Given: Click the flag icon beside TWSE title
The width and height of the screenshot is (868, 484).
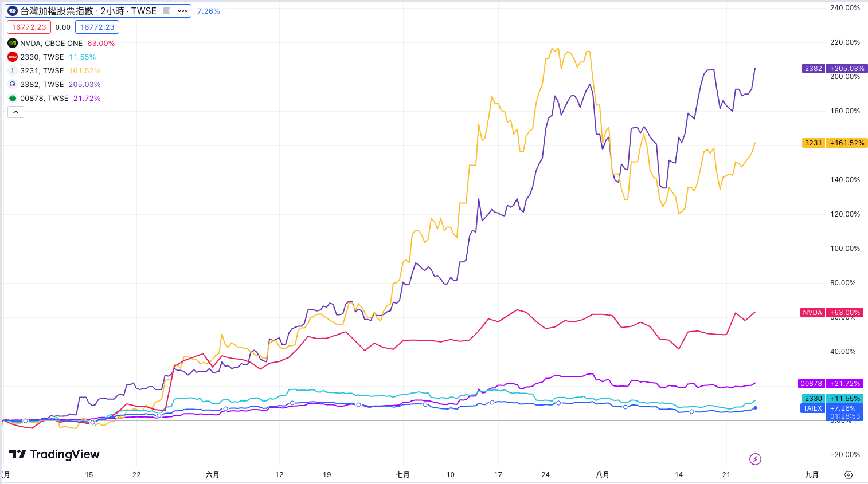Looking at the screenshot, I should [167, 11].
